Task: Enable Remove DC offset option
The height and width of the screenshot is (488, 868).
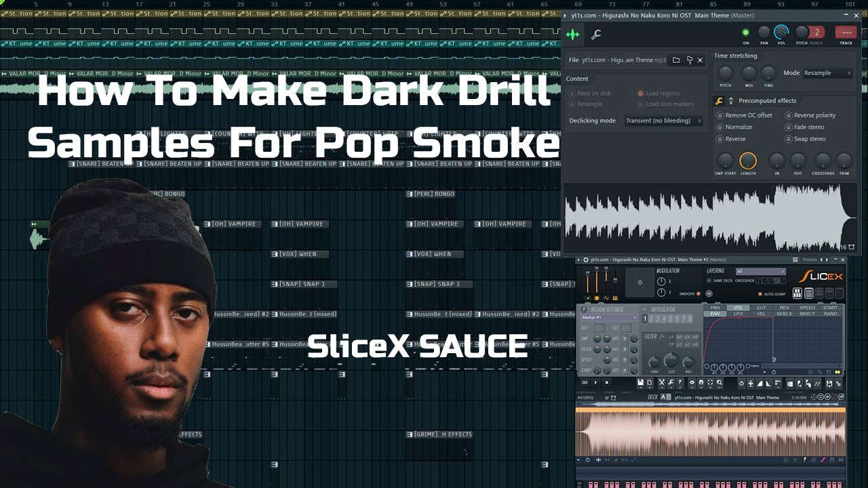Action: [745, 115]
